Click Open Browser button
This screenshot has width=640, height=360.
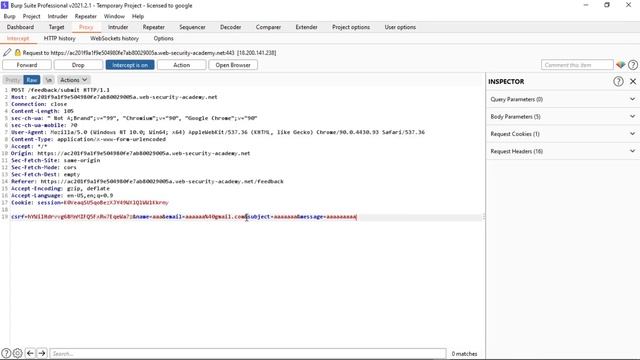pos(233,65)
